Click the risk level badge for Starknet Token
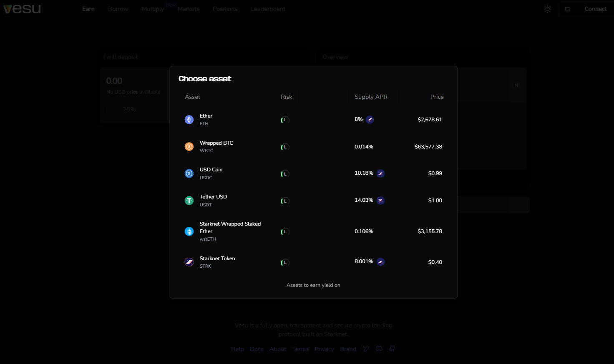 (285, 263)
